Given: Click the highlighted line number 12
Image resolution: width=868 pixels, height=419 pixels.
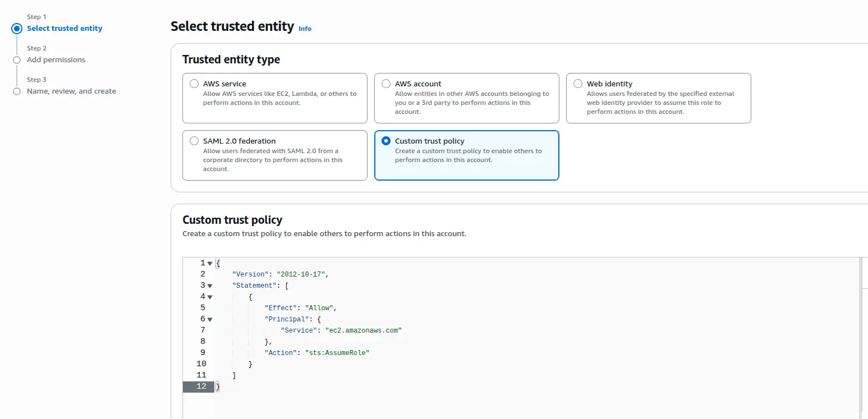Looking at the screenshot, I should pos(201,386).
